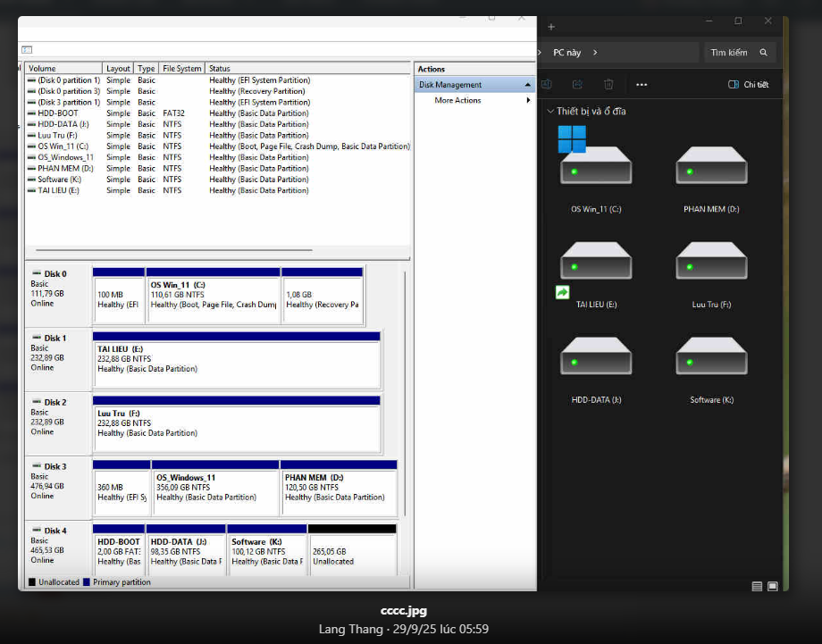Click the Disk 2 disk icon
Image resolution: width=822 pixels, height=644 pixels.
(x=37, y=402)
